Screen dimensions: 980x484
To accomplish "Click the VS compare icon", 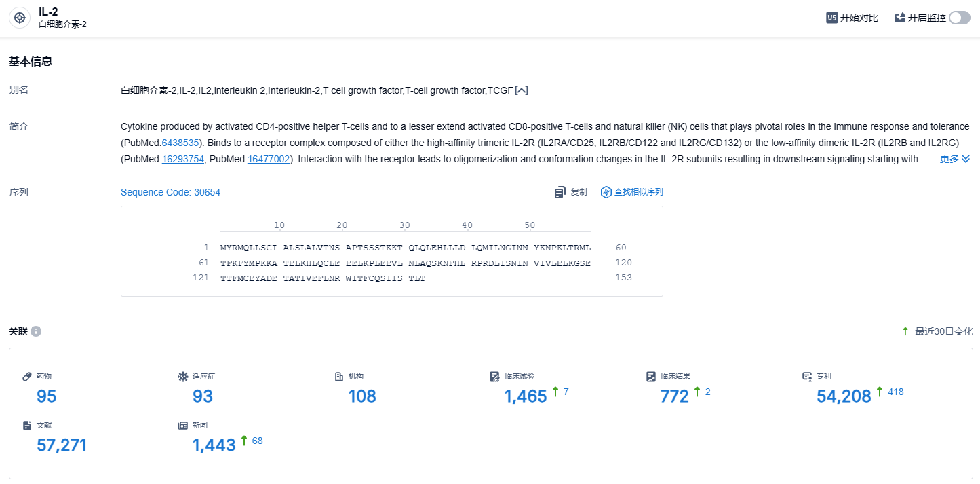I will [x=831, y=18].
